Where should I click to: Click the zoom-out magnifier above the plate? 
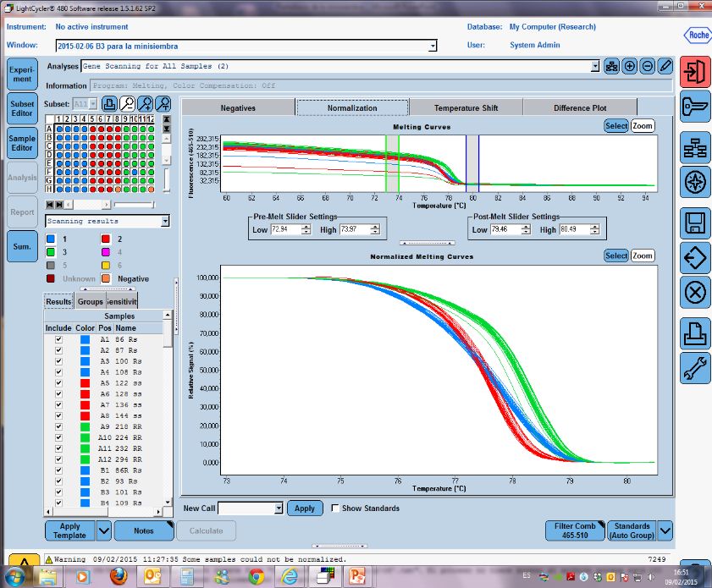(x=127, y=104)
